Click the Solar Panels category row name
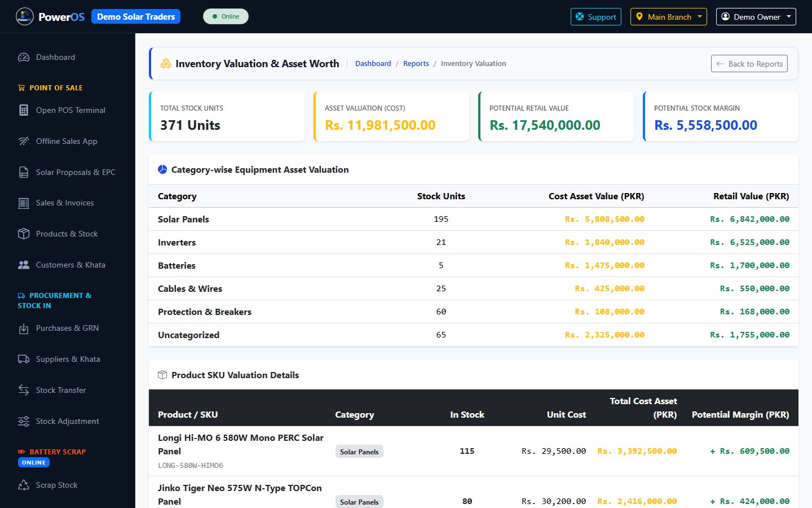Viewport: 812px width, 508px height. (x=183, y=219)
